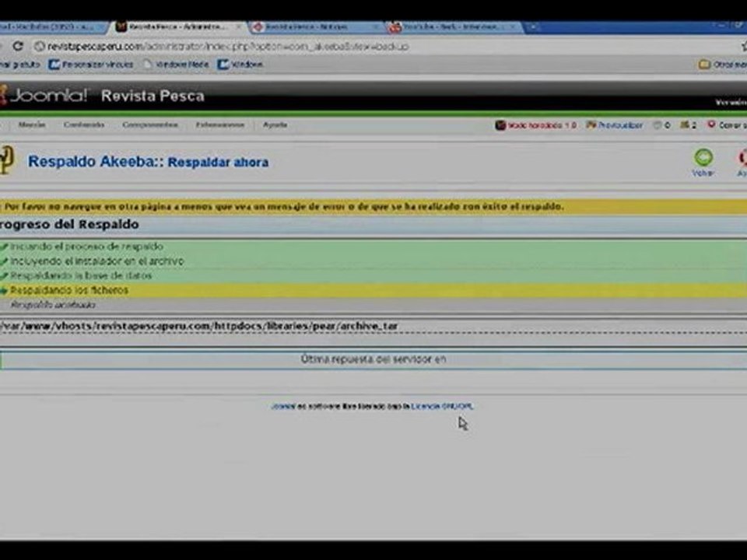Click the Previsualizar icon in the top bar
This screenshot has height=560, width=747.
(591, 125)
